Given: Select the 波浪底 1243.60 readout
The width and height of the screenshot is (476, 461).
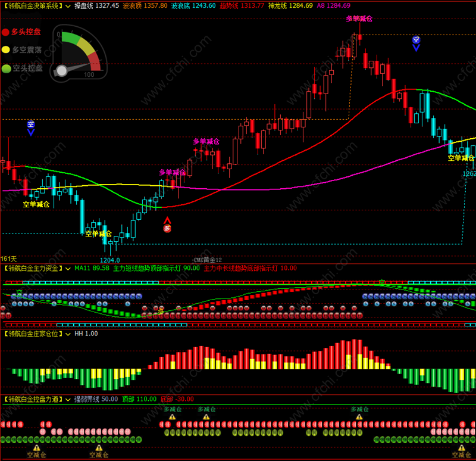Looking at the screenshot, I should (193, 6).
